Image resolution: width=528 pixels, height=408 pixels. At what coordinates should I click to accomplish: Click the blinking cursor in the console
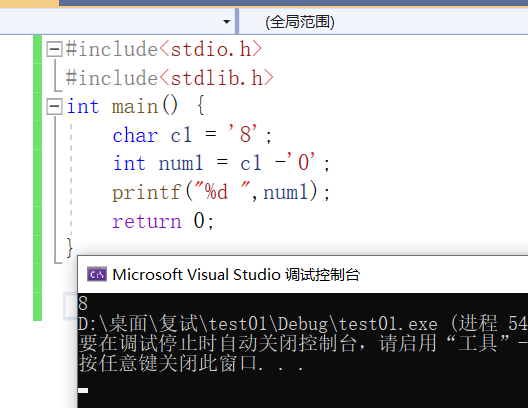point(83,390)
